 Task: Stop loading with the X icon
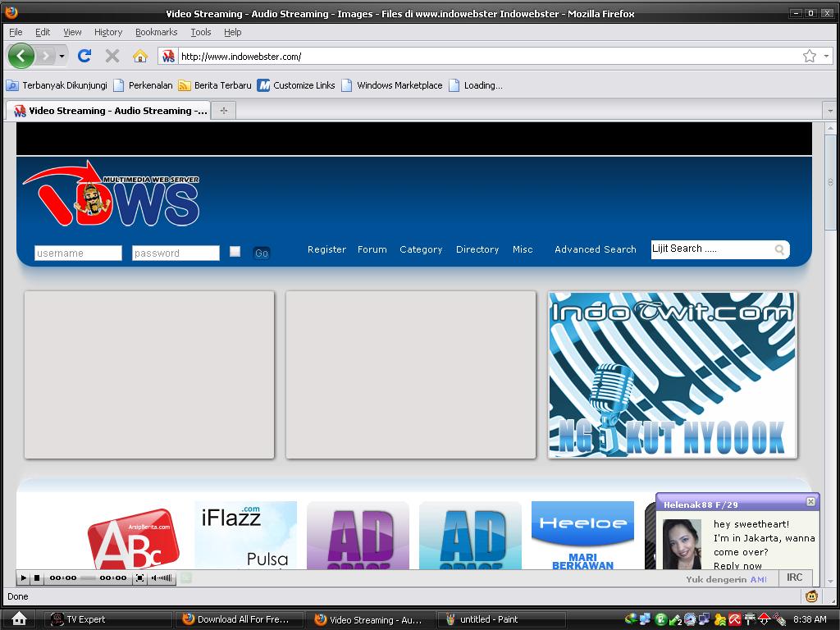(x=112, y=56)
